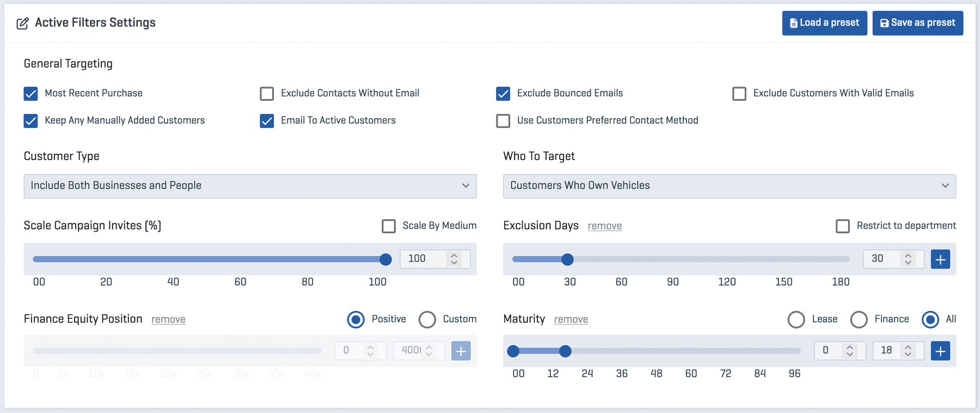Uncheck Most Recent Purchase

click(31, 94)
